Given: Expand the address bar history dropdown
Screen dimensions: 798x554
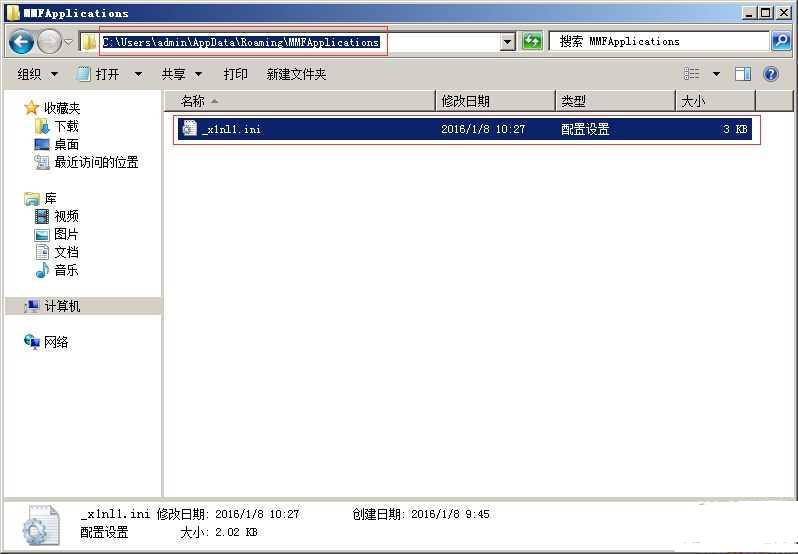Looking at the screenshot, I should [x=507, y=42].
